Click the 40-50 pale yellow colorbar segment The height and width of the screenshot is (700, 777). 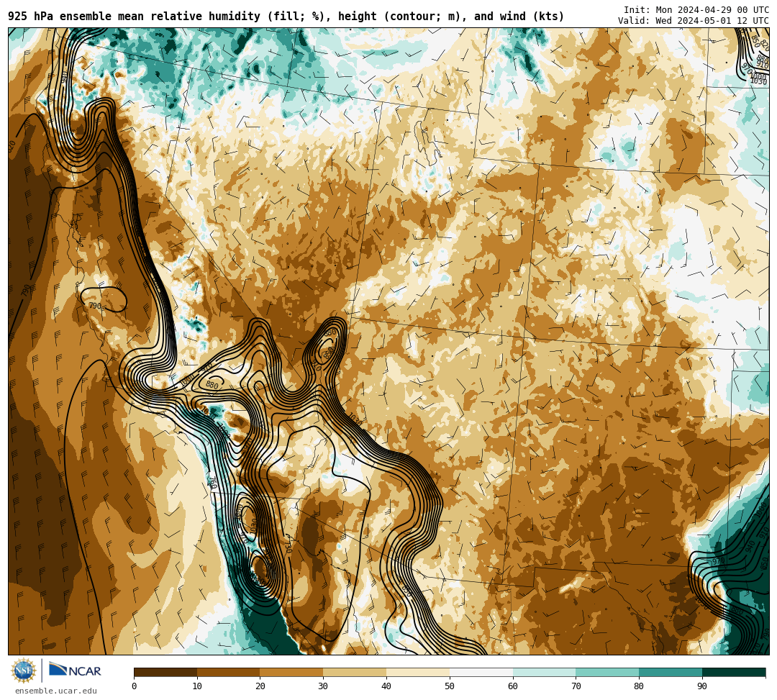[x=418, y=672]
